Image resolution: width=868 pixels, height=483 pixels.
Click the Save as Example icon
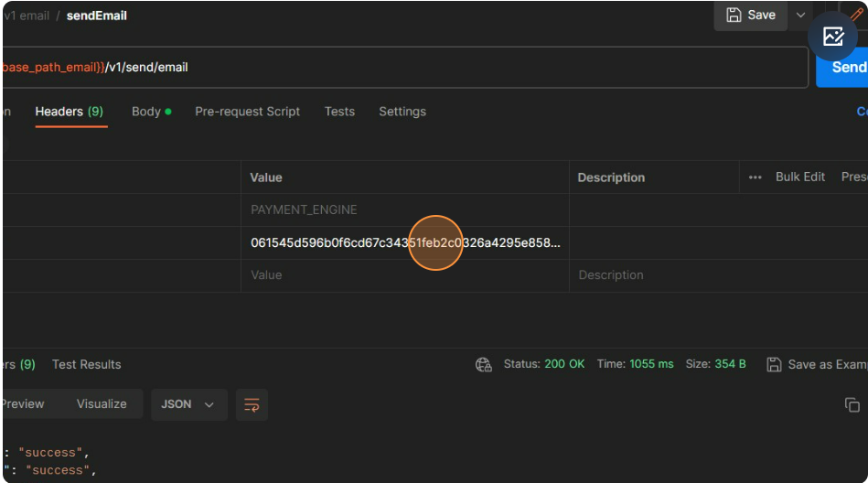[x=774, y=365]
